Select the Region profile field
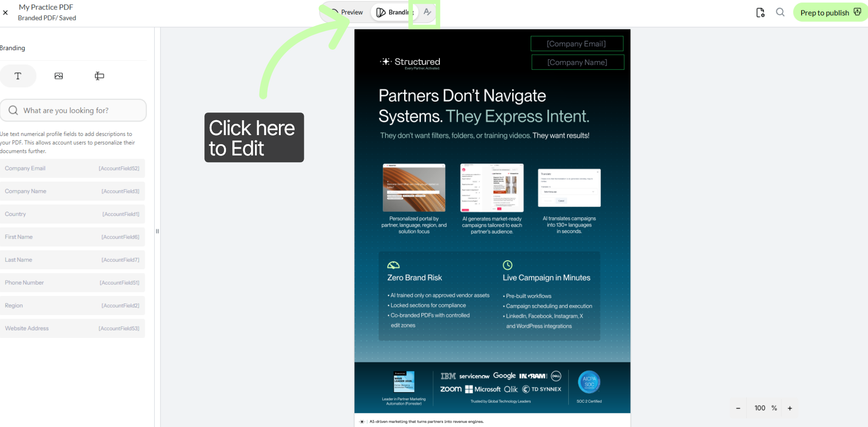868x427 pixels. 72,305
